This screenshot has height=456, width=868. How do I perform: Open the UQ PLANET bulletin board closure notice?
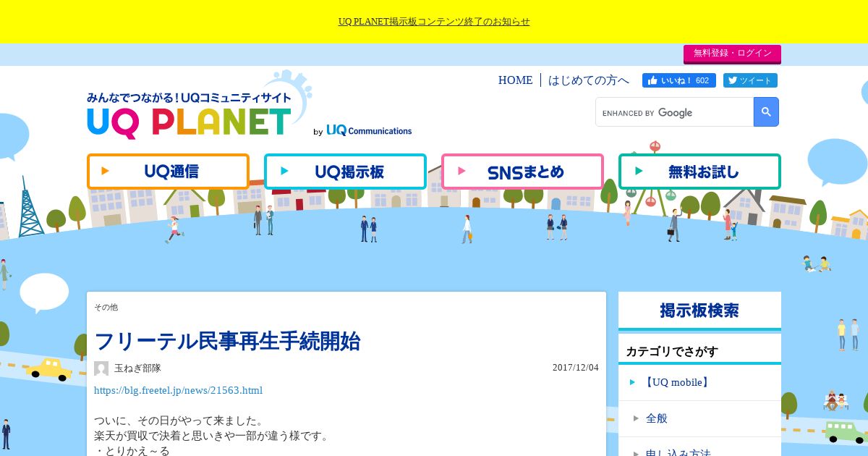point(434,22)
